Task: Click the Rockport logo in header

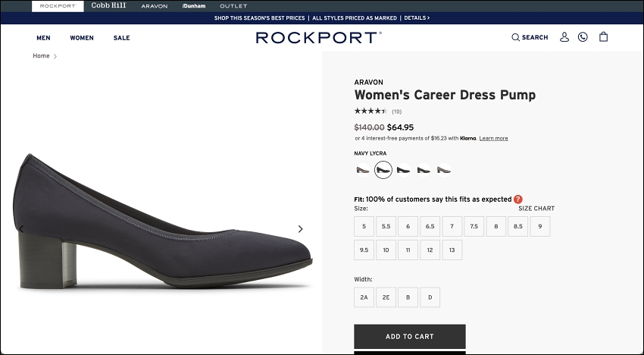Action: click(319, 37)
